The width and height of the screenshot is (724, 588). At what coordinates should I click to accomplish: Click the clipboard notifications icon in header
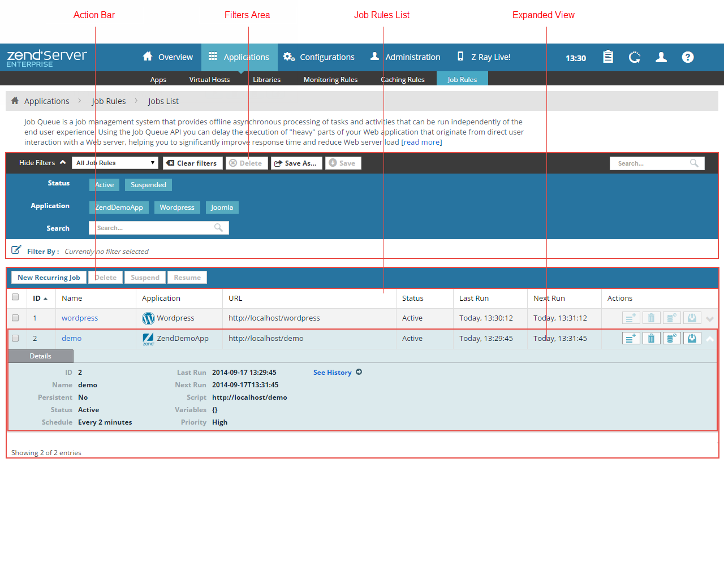608,57
